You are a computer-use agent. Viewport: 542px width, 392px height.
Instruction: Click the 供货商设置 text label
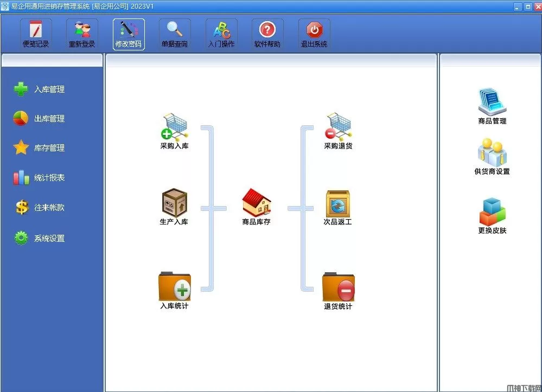pos(492,171)
